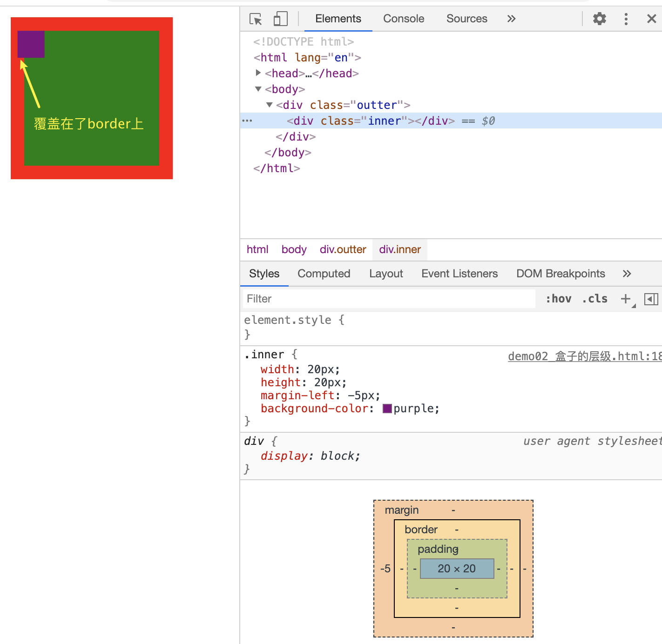
Task: Open the purple background-color swatch
Action: [387, 409]
